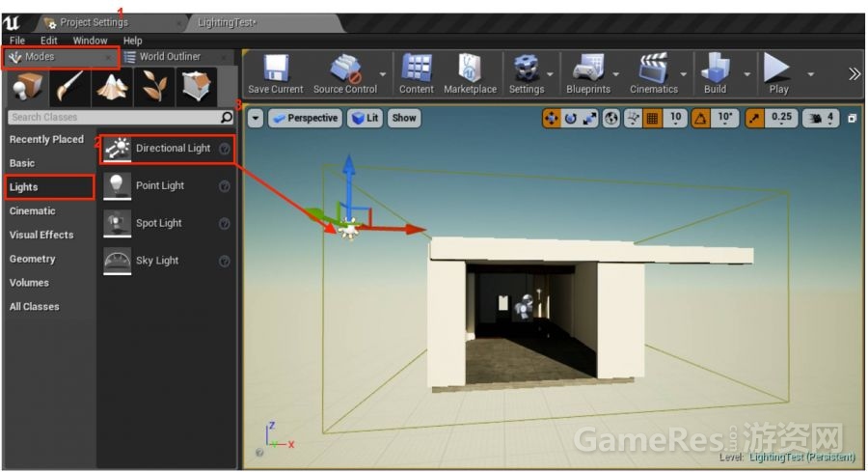
Task: Select the scale gizmo tool
Action: [589, 118]
